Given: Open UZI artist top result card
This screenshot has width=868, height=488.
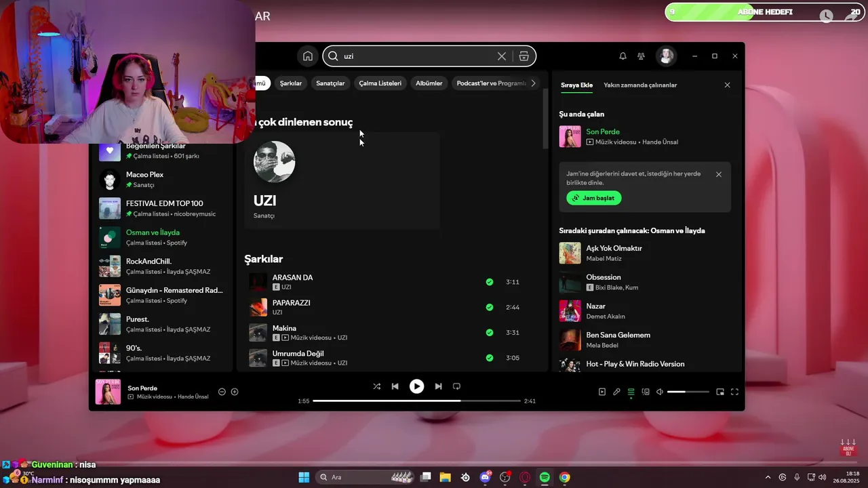Looking at the screenshot, I should point(342,181).
